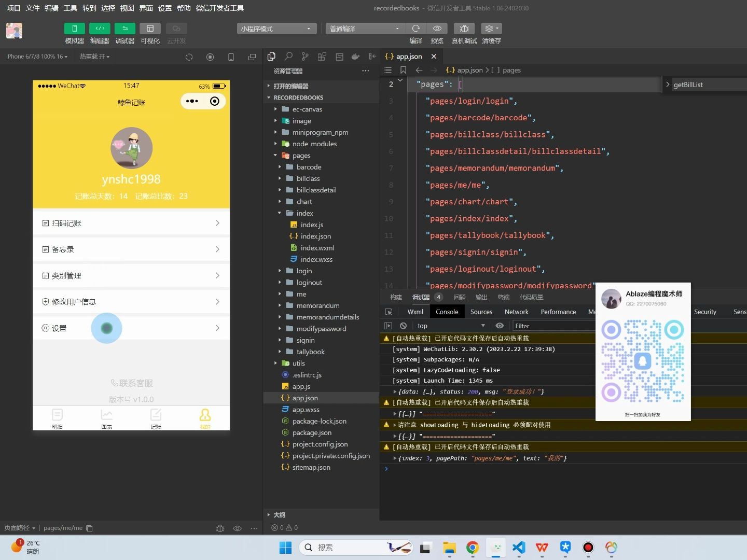The height and width of the screenshot is (560, 747).
Task: Switch to the Sources devtools tab
Action: [x=481, y=312]
